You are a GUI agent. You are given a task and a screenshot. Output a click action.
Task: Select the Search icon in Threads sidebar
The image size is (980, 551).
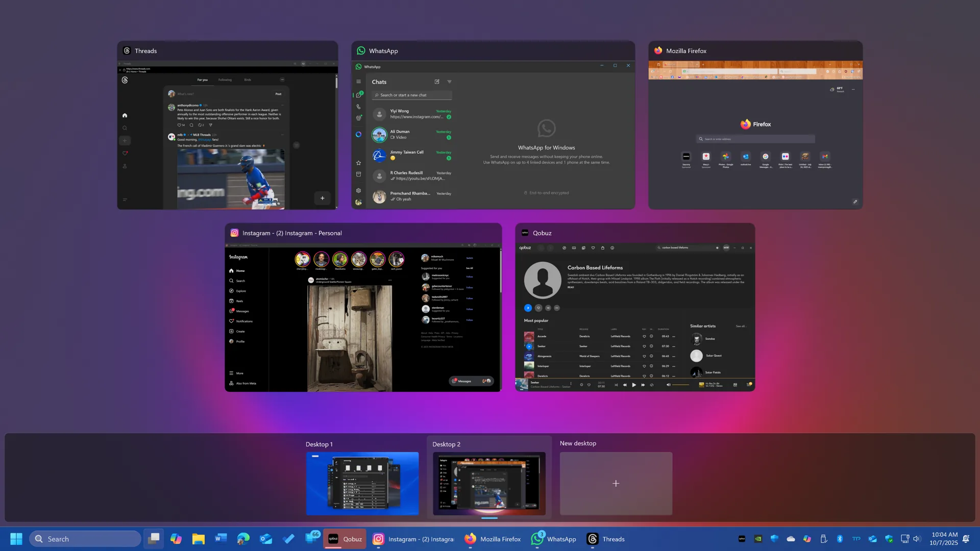[x=125, y=128]
